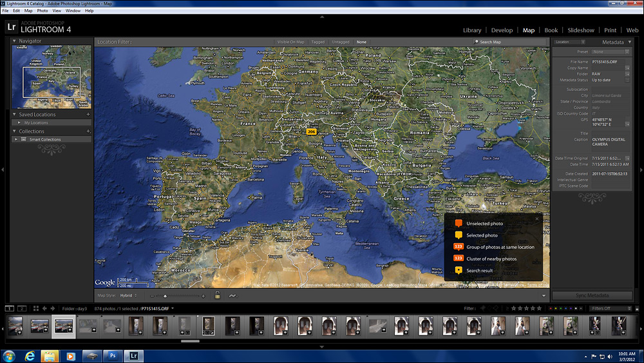The image size is (644, 363).
Task: Open Windows Media Player from taskbar
Action: point(71,356)
